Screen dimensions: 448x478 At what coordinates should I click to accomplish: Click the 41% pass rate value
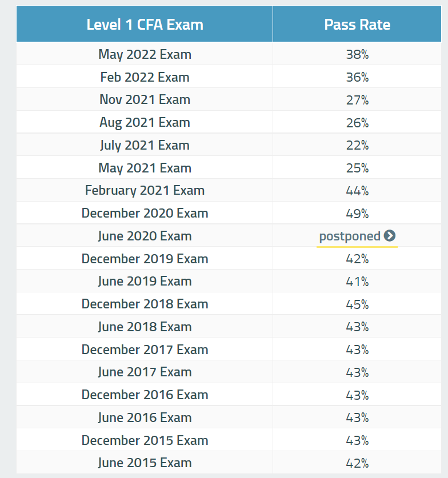(357, 281)
